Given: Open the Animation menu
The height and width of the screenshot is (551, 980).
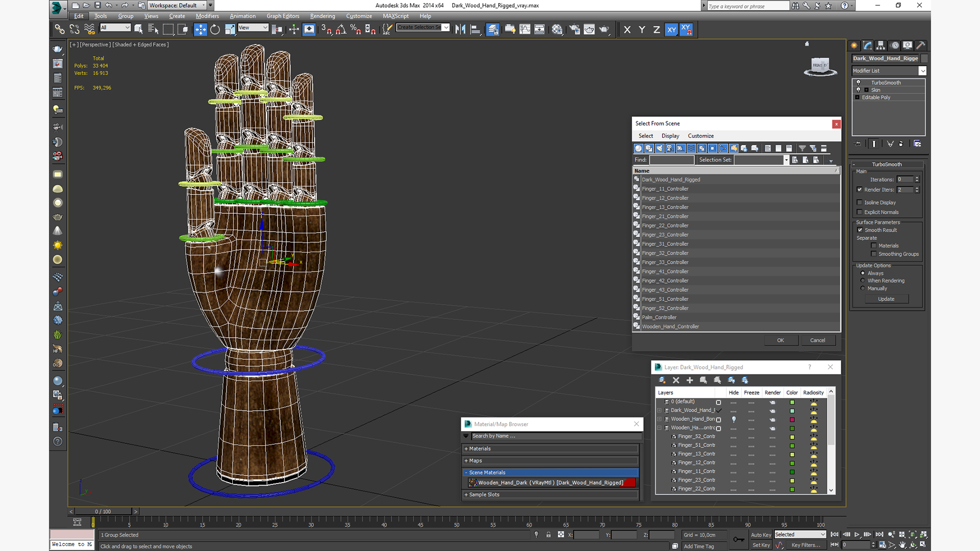Looking at the screenshot, I should (242, 16).
